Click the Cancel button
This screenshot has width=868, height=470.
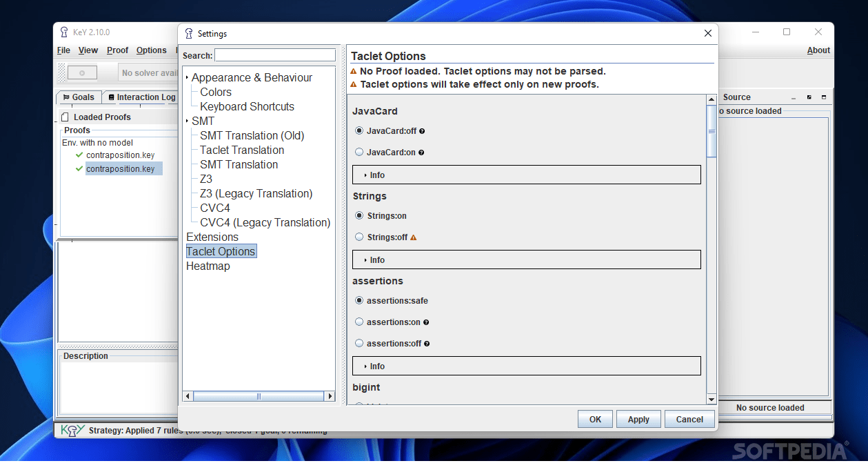[x=689, y=419]
